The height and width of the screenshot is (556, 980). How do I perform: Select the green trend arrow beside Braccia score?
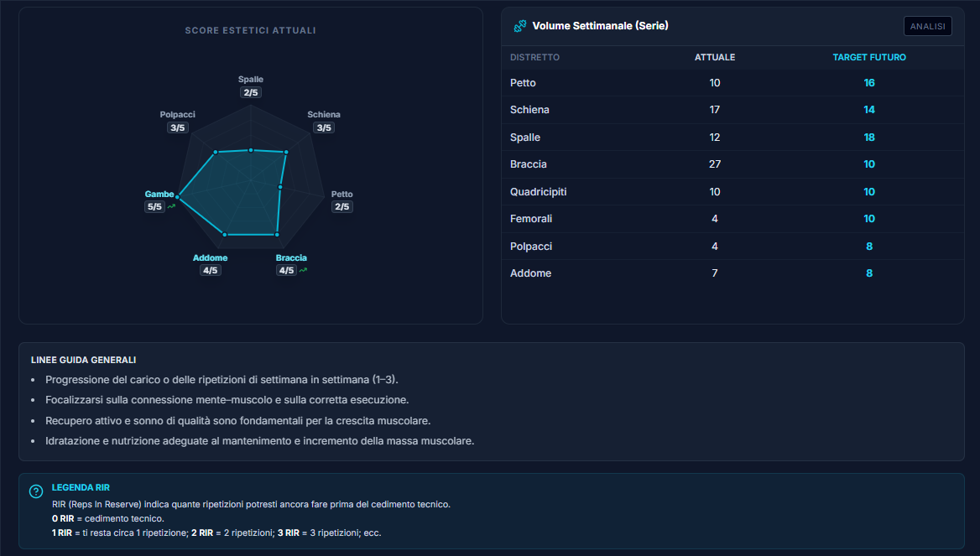302,270
